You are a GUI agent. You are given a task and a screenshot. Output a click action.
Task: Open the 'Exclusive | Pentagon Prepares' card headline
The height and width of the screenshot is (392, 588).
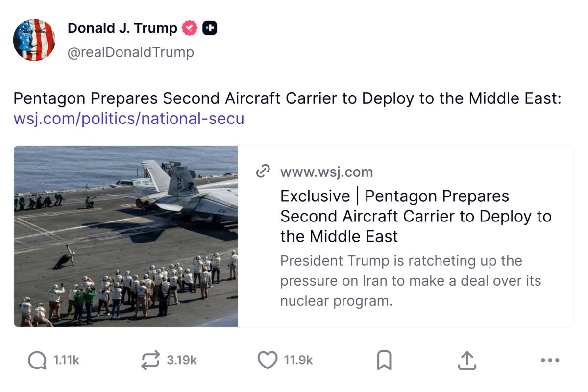416,216
